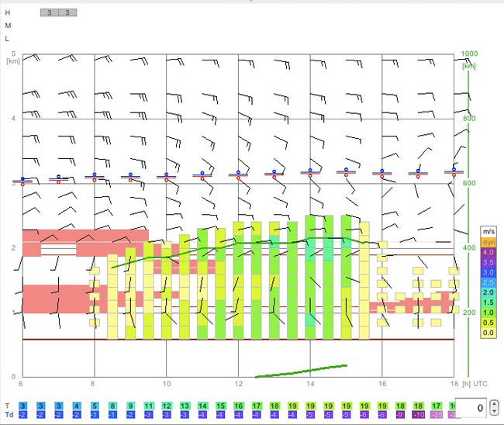Viewport: 504px width, 425px height.
Task: Click the green 800 value on right axis
Action: [x=469, y=119]
